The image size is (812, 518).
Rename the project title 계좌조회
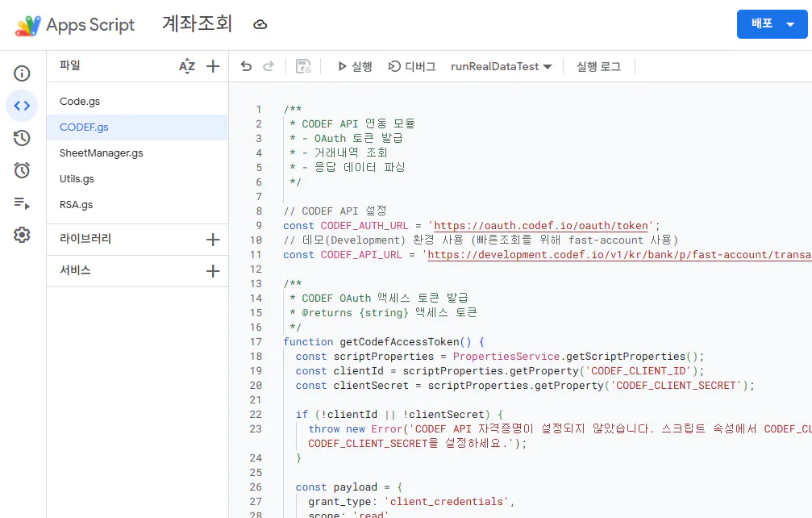coord(198,24)
